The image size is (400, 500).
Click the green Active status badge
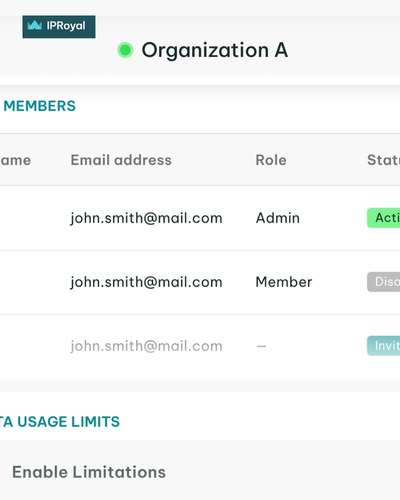pos(383,218)
